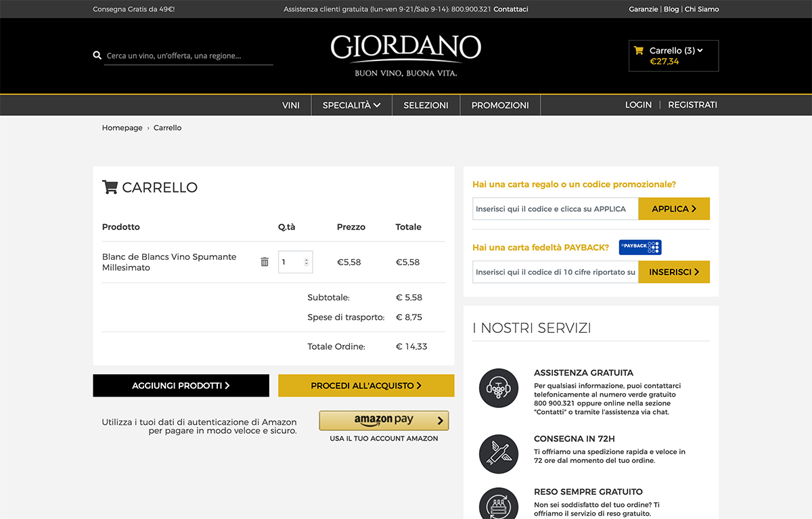Image resolution: width=812 pixels, height=519 pixels.
Task: Click the yellow cart icon in header
Action: pos(638,50)
